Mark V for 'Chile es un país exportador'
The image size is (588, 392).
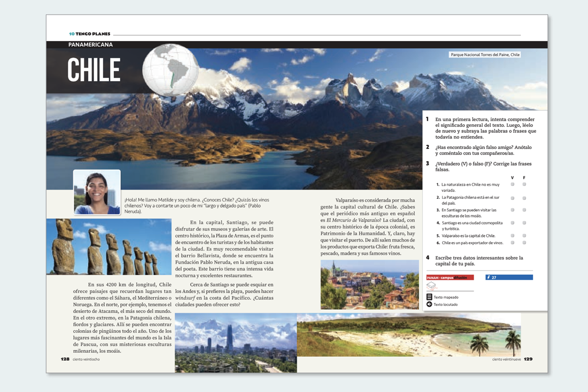[513, 243]
